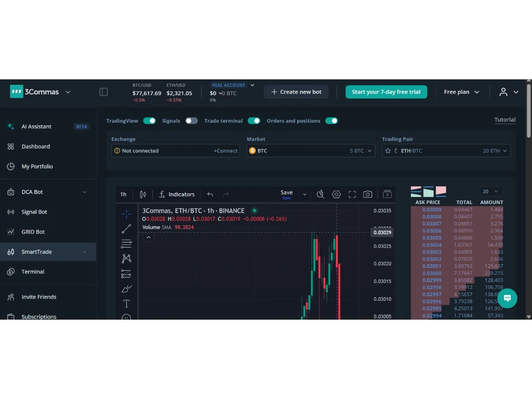Change order book depth from 20
Image resolution: width=532 pixels, height=399 pixels.
click(x=491, y=192)
